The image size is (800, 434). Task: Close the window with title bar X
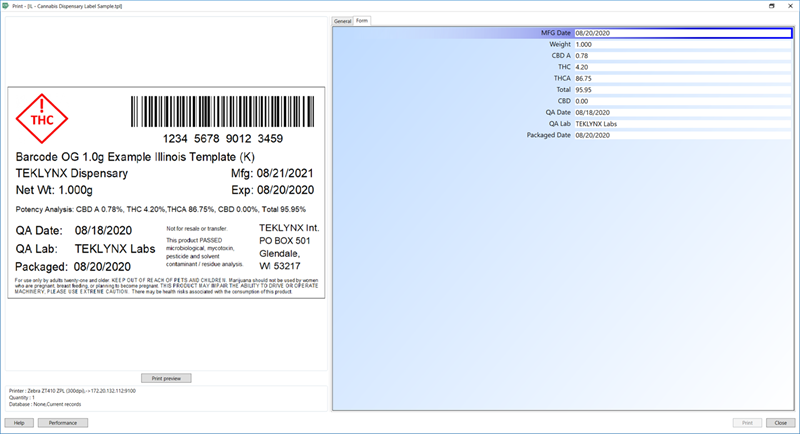[790, 6]
